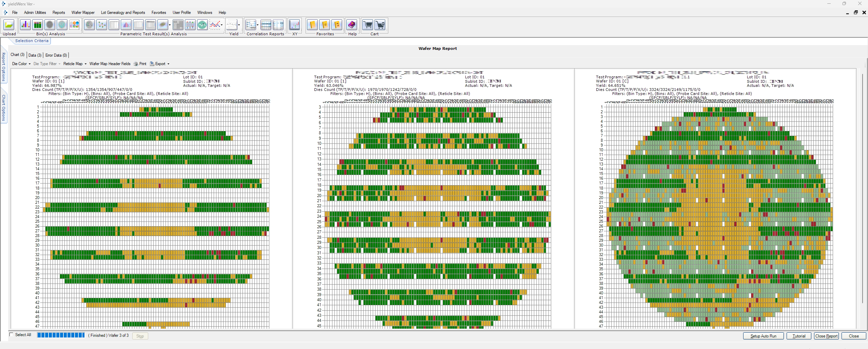Click the second Correlation Reports table icon
This screenshot has height=349, width=868.
tap(266, 25)
